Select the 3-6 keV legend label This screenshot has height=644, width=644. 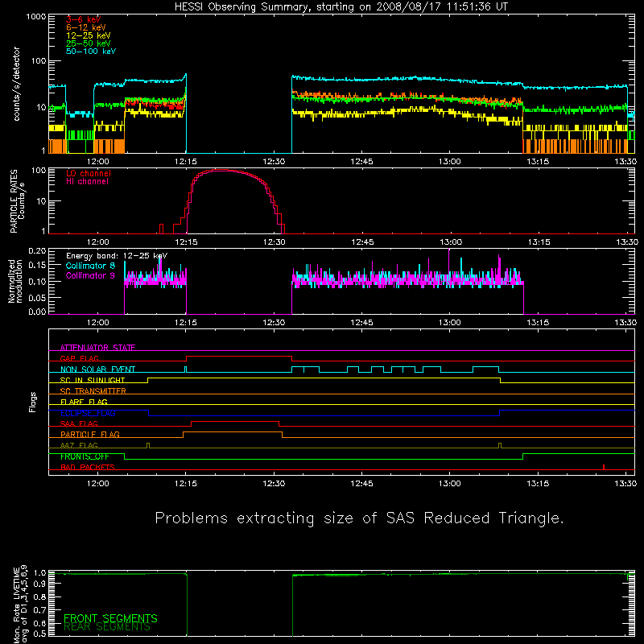click(x=84, y=19)
